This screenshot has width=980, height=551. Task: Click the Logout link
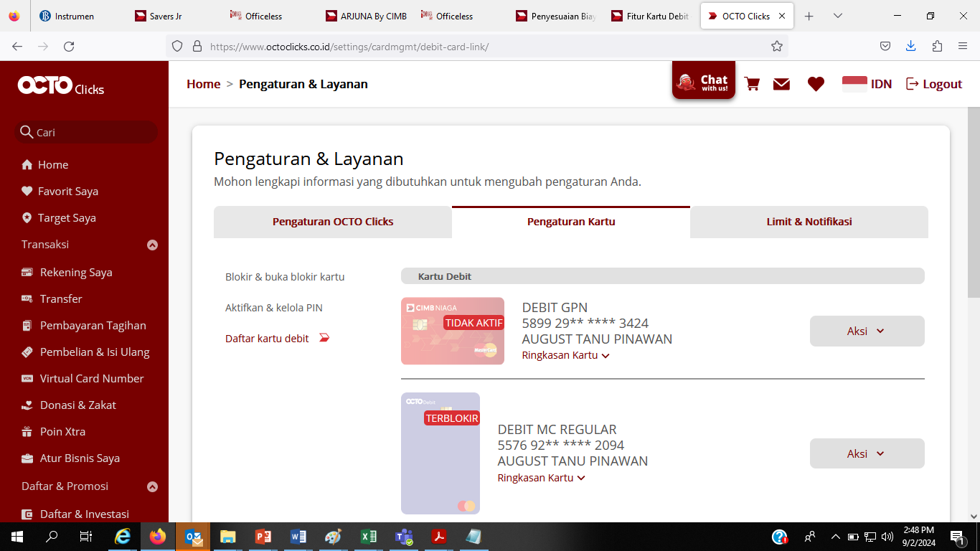click(934, 84)
